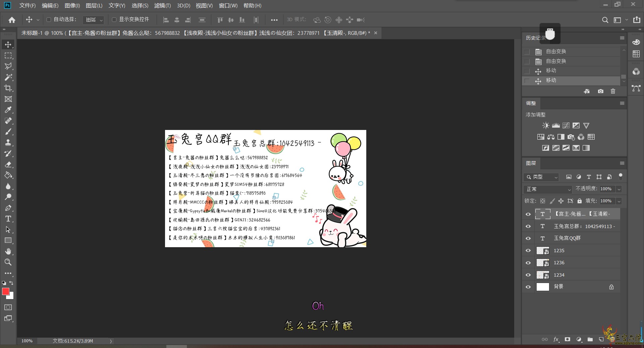The width and height of the screenshot is (644, 348).
Task: Click the Home icon in options bar
Action: click(x=12, y=20)
